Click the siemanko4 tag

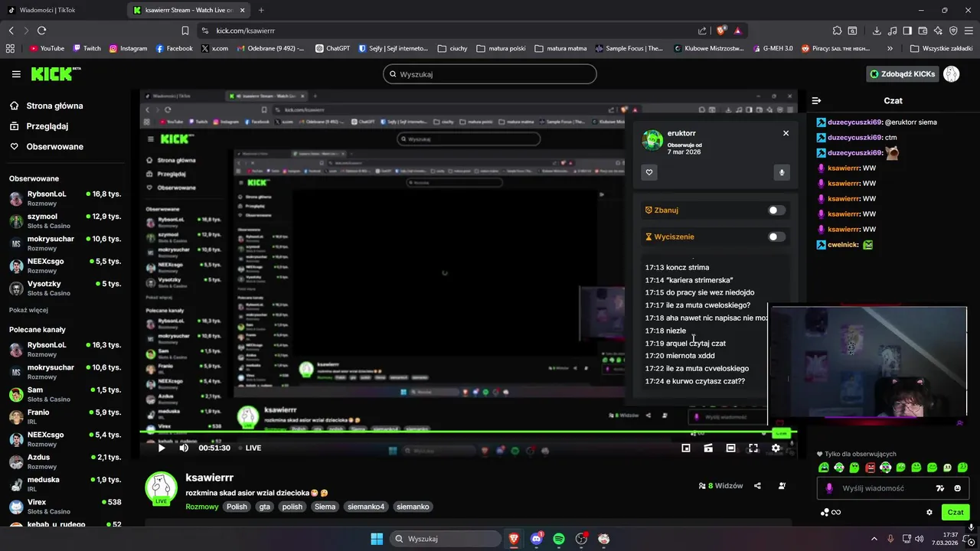pos(366,507)
